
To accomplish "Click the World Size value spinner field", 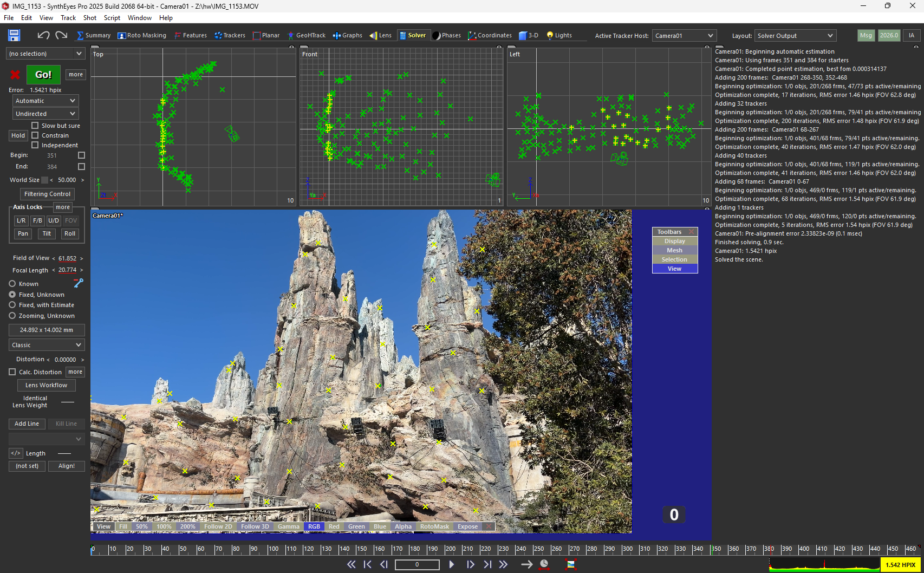I will (x=67, y=180).
